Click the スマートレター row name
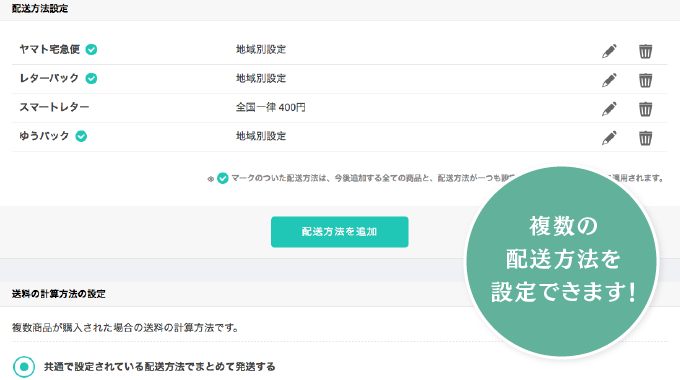Image resolution: width=680 pixels, height=380 pixels. click(x=54, y=107)
